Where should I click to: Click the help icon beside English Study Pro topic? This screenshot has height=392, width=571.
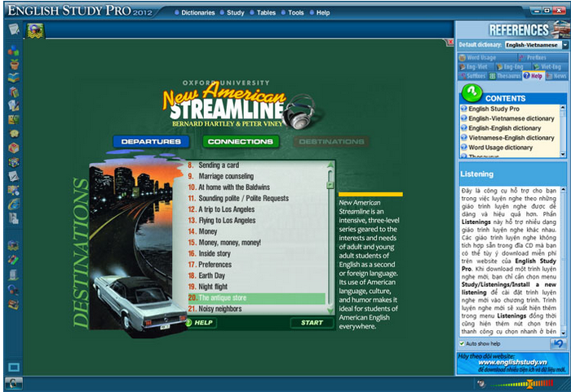click(464, 108)
